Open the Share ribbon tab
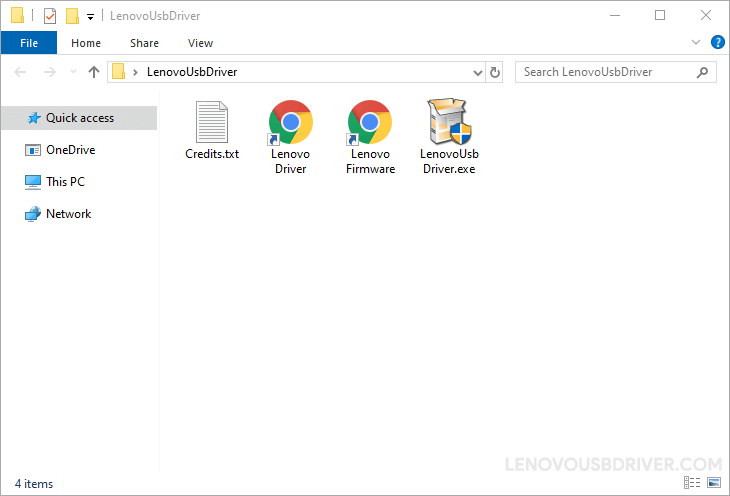730x496 pixels. 144,43
